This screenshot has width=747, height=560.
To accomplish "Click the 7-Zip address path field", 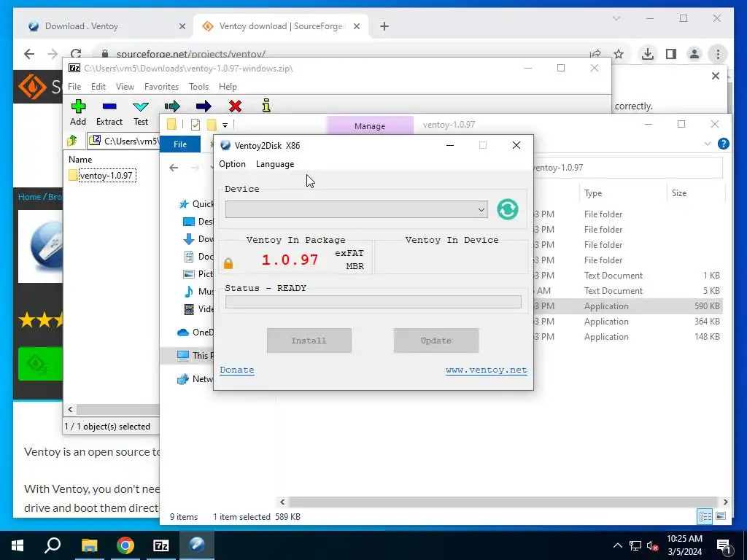I will tap(125, 141).
